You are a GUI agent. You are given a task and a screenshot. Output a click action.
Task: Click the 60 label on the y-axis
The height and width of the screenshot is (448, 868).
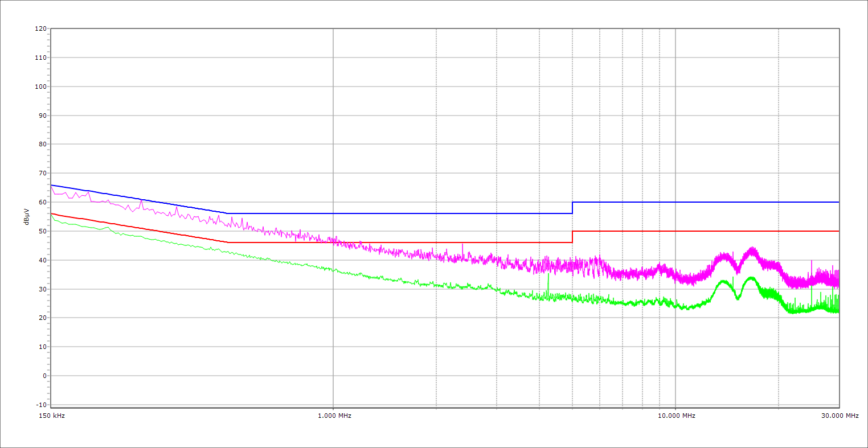coord(42,202)
